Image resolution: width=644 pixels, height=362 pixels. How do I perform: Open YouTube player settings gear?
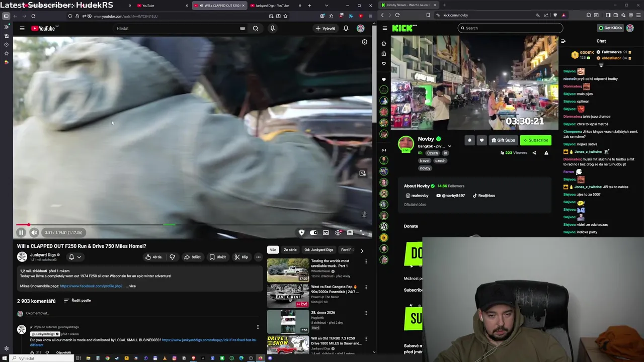[x=338, y=232]
